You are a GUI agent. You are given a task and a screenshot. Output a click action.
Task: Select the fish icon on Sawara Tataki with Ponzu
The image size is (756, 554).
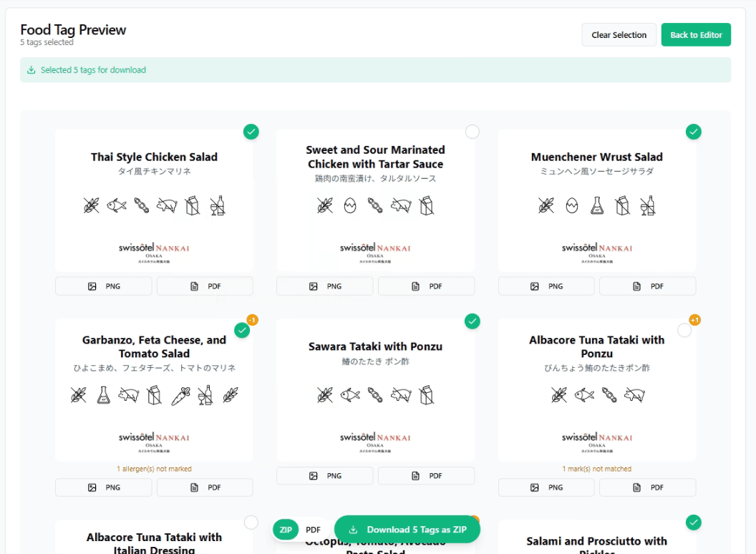coord(349,394)
